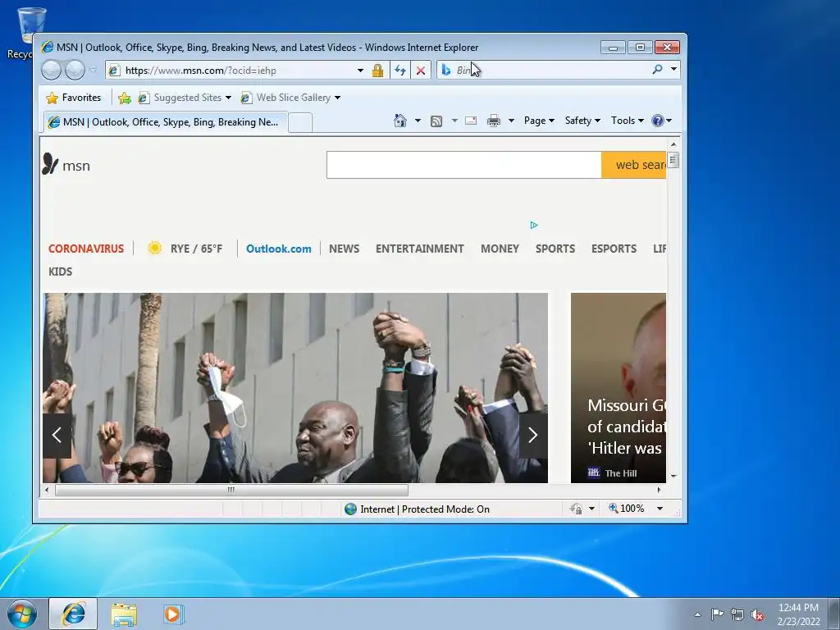Open the Safety menu
Screen dimensions: 840x630
pos(582,121)
